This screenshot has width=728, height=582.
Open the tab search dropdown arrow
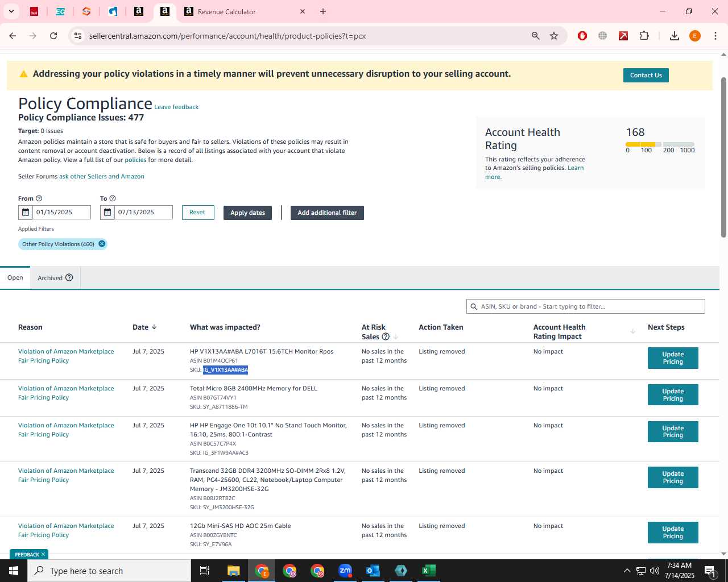pos(11,11)
